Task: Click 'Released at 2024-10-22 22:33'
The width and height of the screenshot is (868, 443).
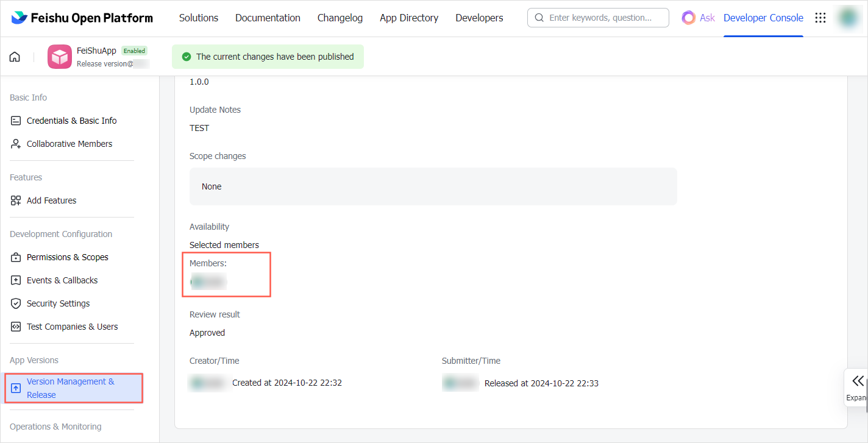Action: tap(541, 383)
